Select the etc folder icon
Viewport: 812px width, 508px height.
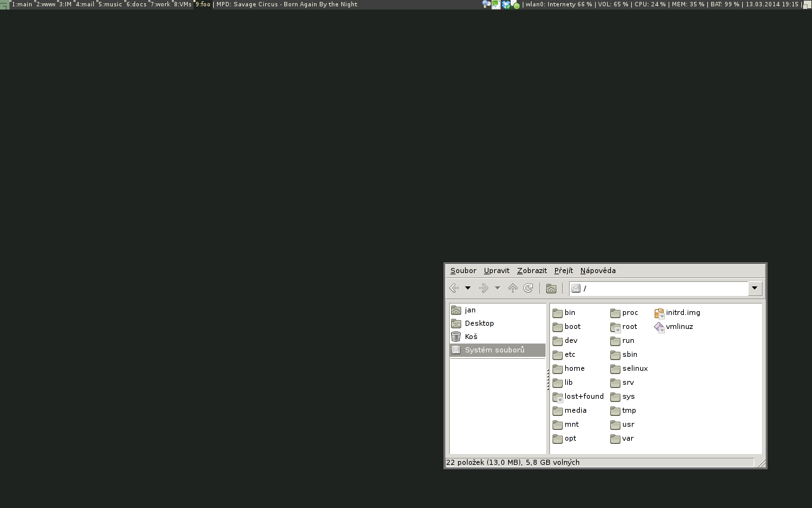pyautogui.click(x=558, y=354)
